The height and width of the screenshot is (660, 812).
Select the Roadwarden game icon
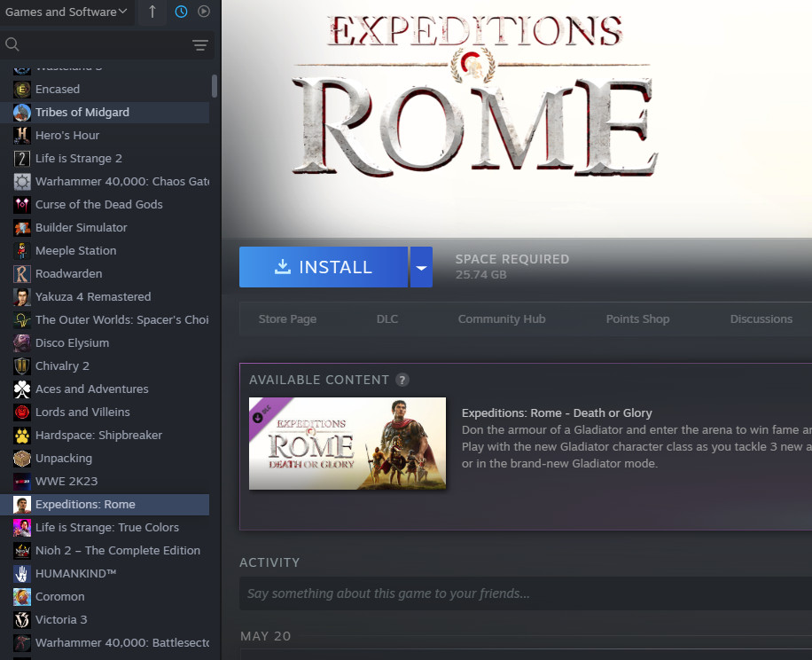click(22, 273)
